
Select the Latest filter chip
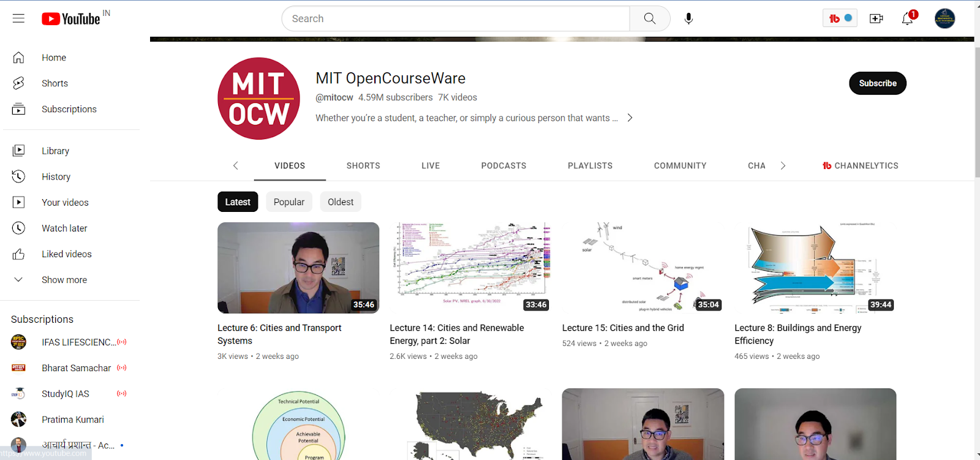coord(238,202)
